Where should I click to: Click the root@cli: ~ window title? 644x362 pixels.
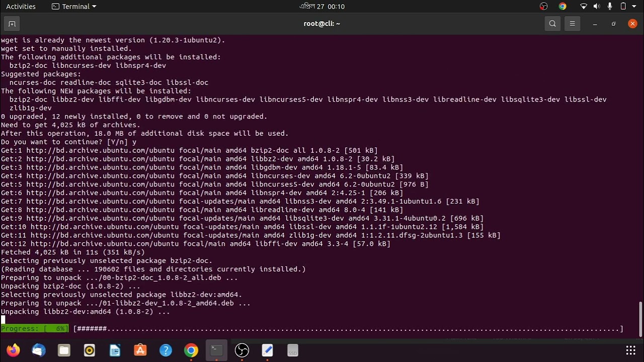pyautogui.click(x=322, y=24)
